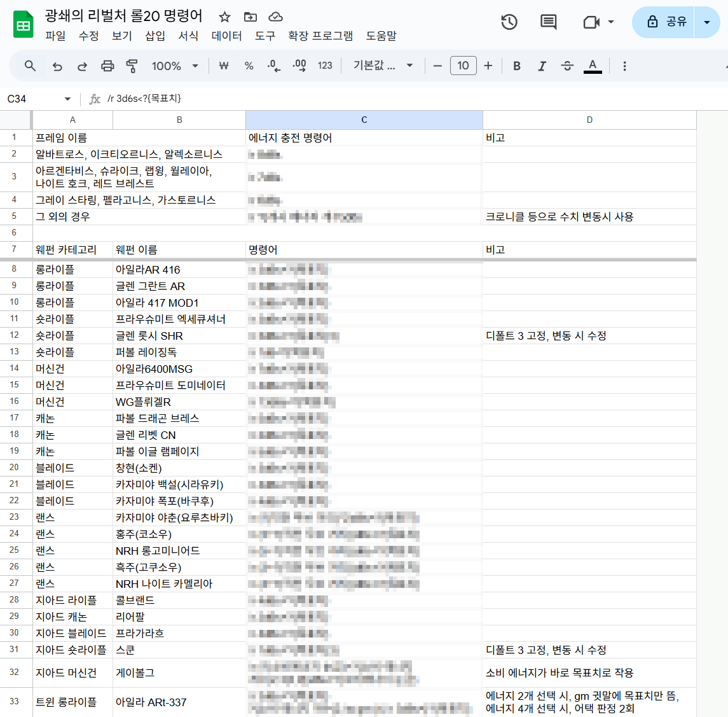Image resolution: width=728 pixels, height=717 pixels.
Task: Select cell 아일라 ARt-337
Action: [179, 702]
